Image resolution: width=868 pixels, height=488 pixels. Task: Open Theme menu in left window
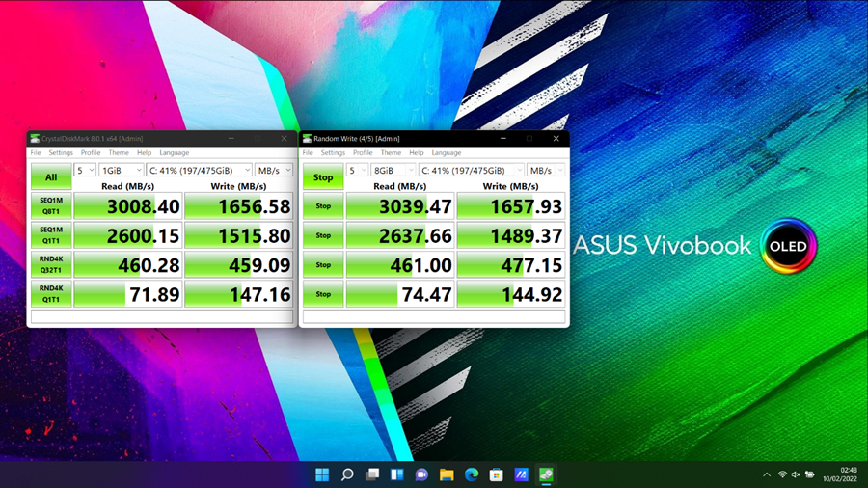point(119,152)
